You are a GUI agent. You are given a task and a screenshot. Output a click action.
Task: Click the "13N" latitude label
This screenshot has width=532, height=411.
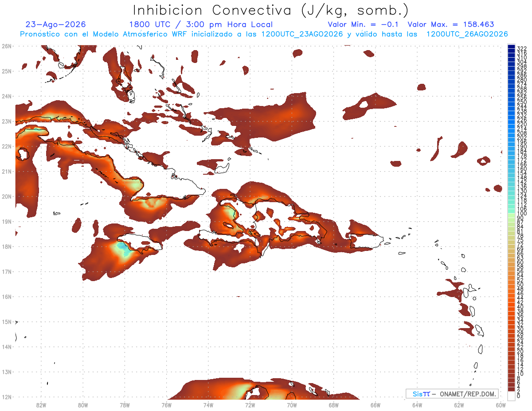[x=6, y=372]
